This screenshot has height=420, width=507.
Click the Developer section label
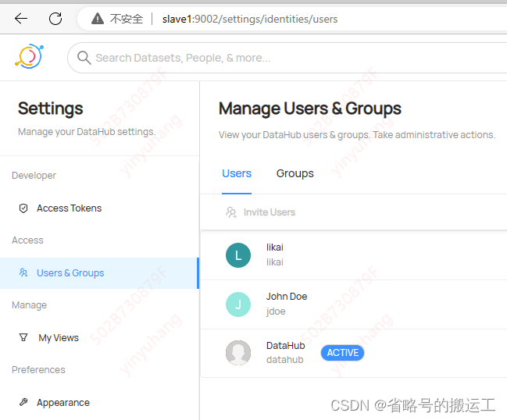34,176
